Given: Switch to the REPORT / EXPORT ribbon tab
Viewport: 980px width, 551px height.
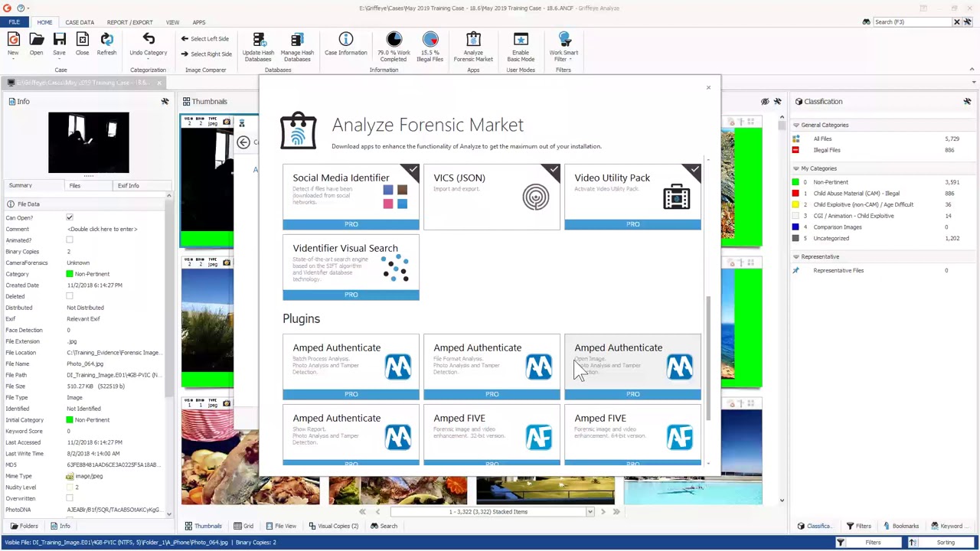Looking at the screenshot, I should pyautogui.click(x=129, y=22).
